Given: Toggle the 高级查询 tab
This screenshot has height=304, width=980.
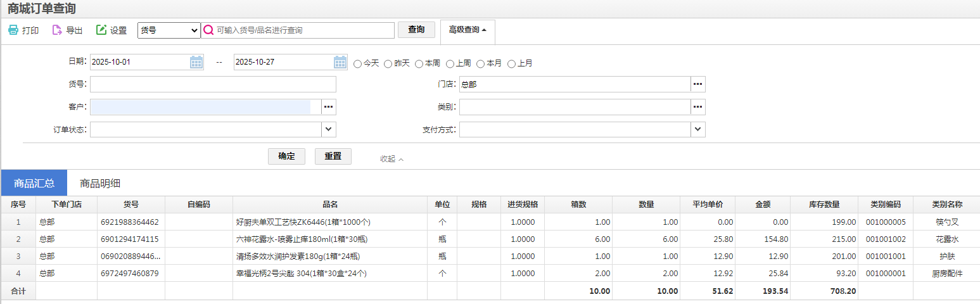Looking at the screenshot, I should [468, 30].
